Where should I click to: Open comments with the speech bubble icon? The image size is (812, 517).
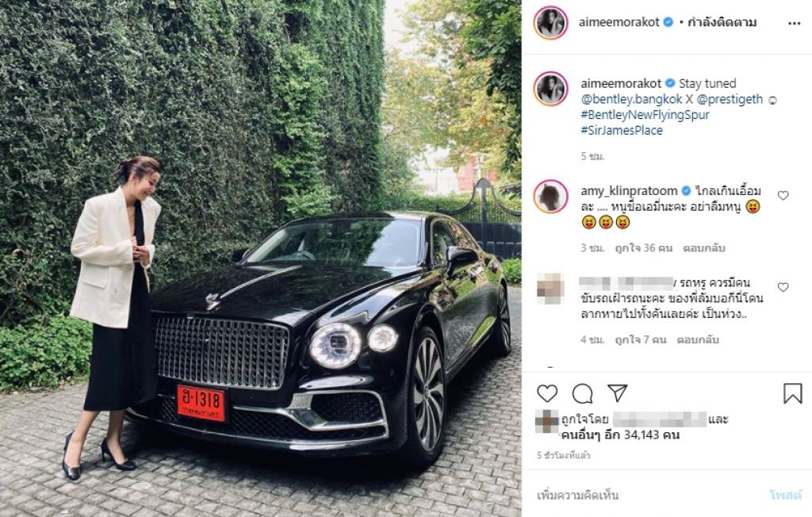(x=582, y=394)
